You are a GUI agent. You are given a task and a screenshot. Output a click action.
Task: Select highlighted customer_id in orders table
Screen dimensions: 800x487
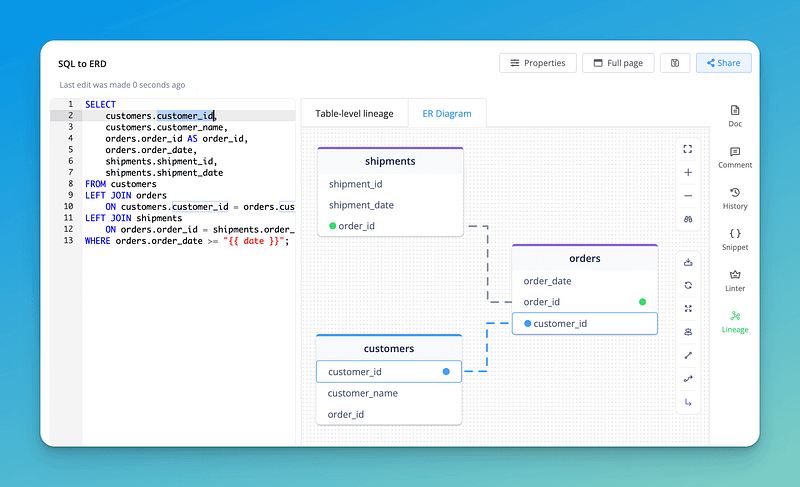(x=585, y=323)
